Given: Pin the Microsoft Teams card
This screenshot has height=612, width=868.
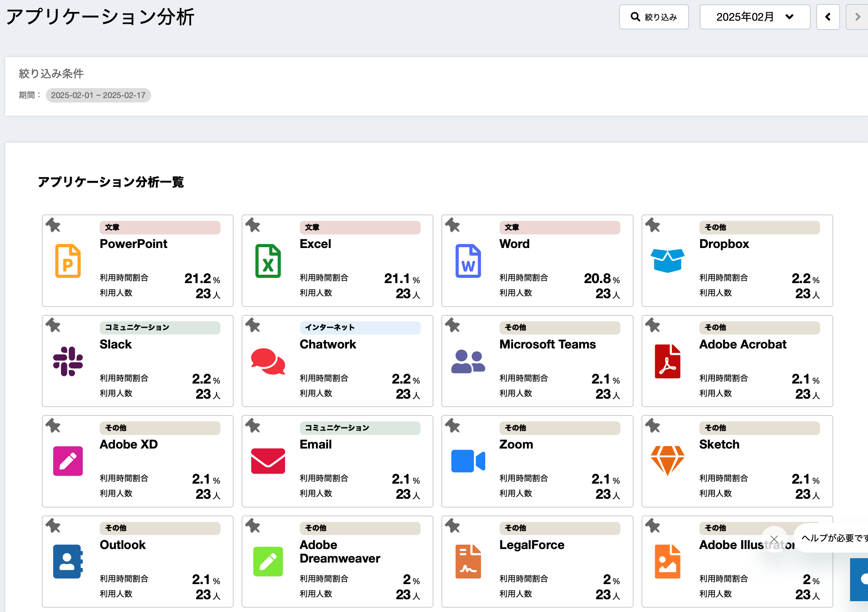Looking at the screenshot, I should [x=452, y=325].
